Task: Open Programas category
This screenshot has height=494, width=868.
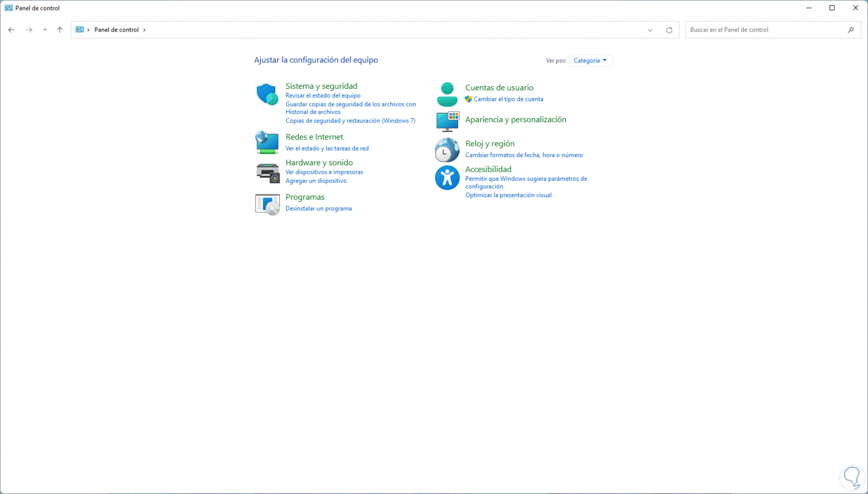Action: (x=305, y=197)
